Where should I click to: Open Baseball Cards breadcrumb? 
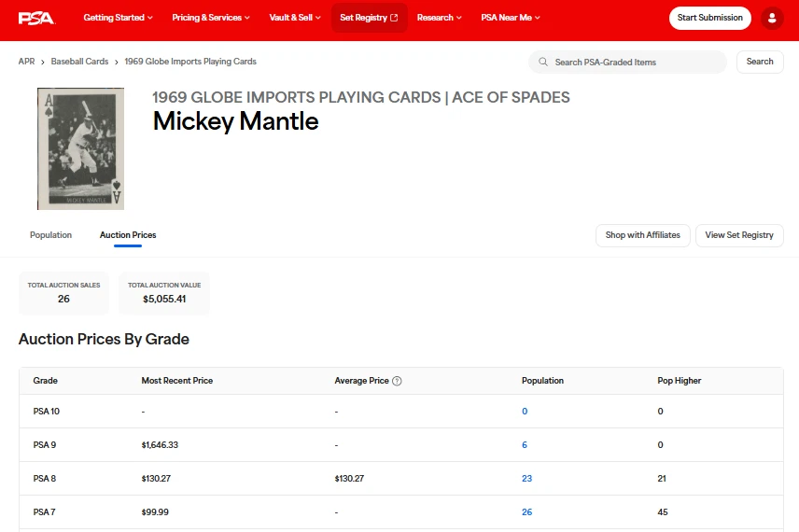79,62
